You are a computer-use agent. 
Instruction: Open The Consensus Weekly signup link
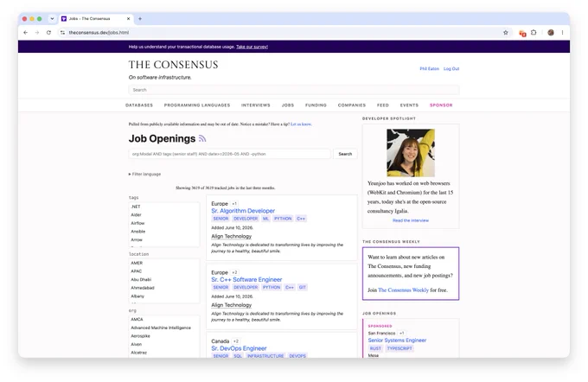[403, 290]
